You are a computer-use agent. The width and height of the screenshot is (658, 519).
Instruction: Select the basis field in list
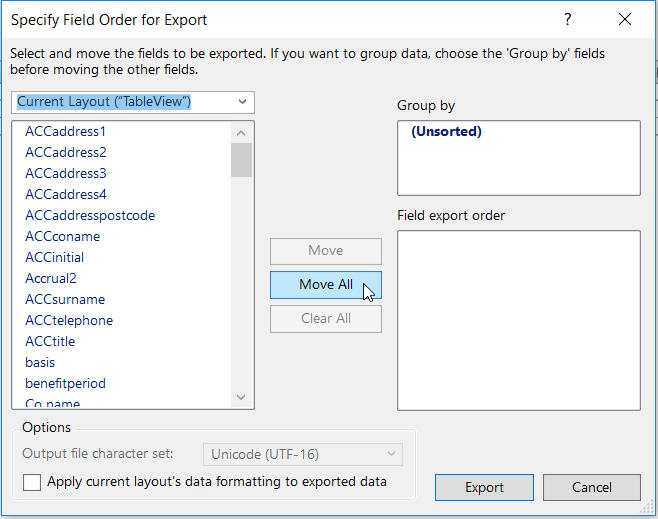tap(40, 362)
